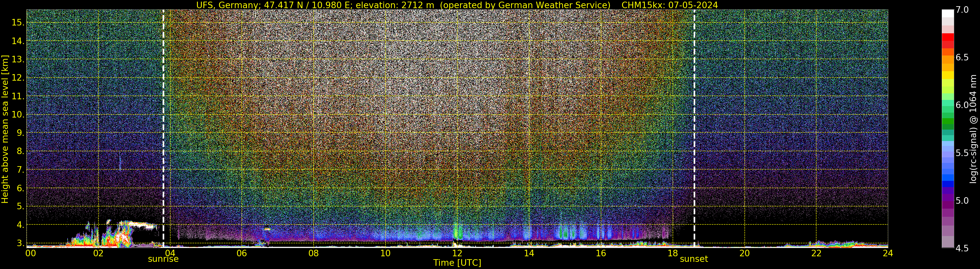Click the 06 tick label on the time axis
980x269 pixels.
point(242,253)
